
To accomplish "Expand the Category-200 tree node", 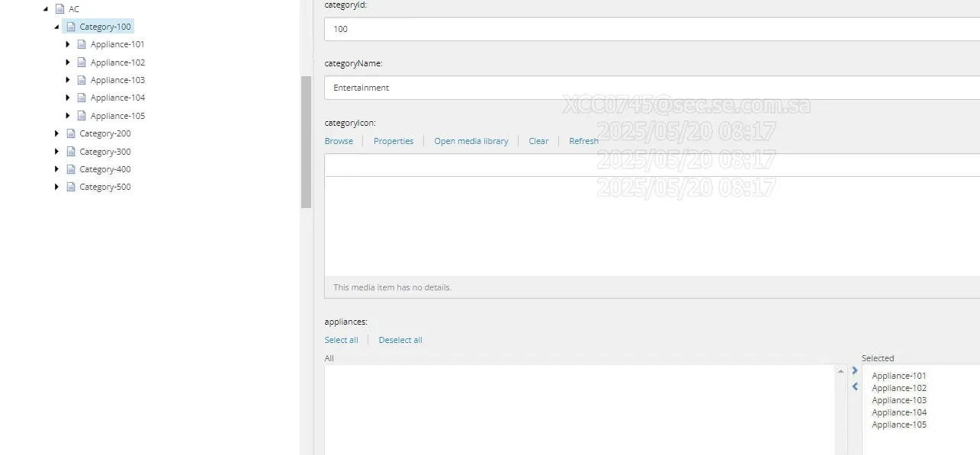I will [56, 133].
